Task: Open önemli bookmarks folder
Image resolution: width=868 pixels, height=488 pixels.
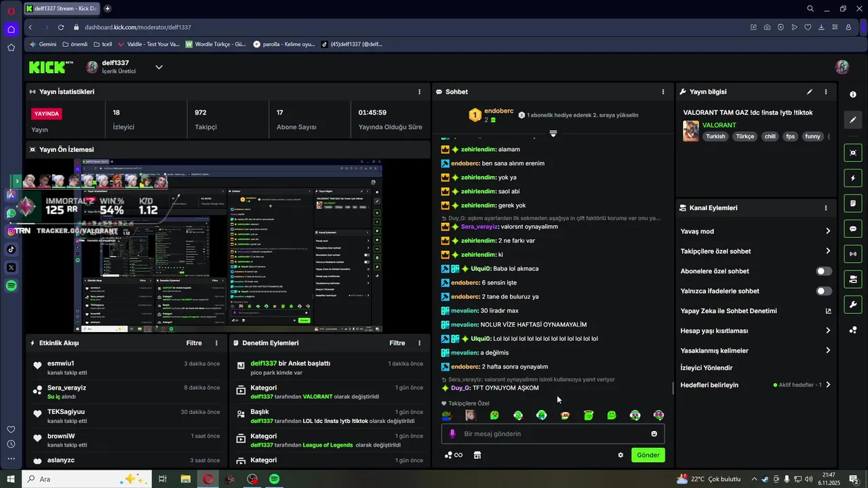Action: pos(75,44)
